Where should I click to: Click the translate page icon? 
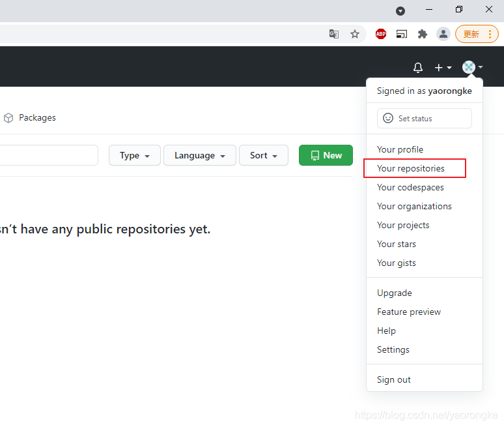[x=333, y=34]
